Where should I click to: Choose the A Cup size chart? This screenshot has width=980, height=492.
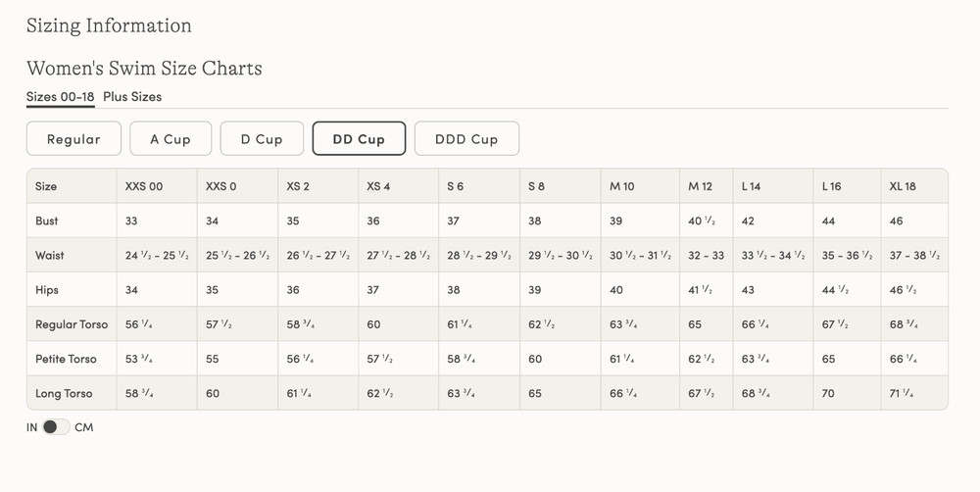point(171,139)
